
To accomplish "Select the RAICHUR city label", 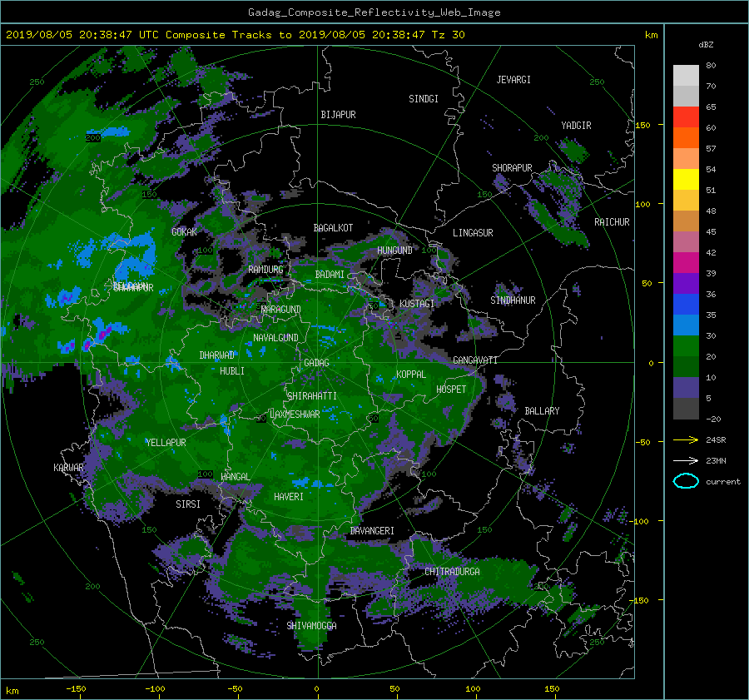I will click(612, 222).
